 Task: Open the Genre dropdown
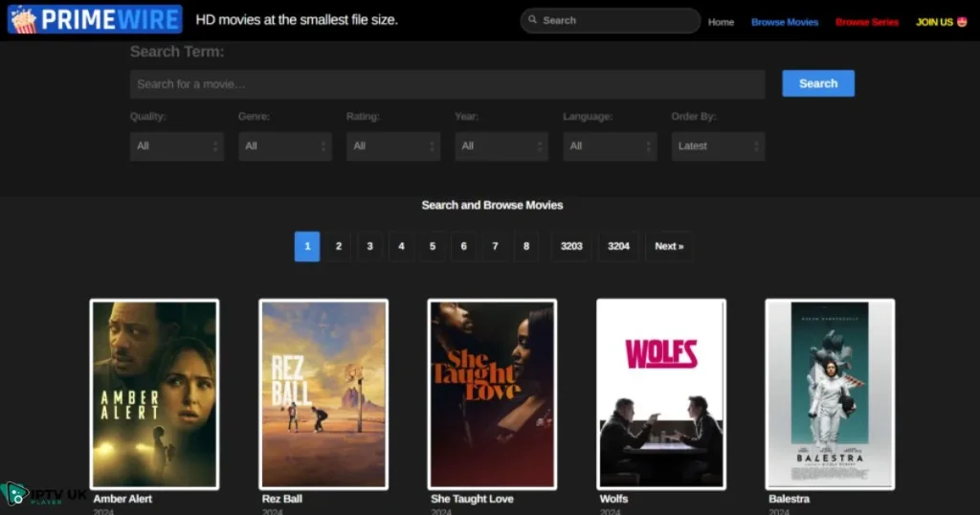click(x=285, y=146)
